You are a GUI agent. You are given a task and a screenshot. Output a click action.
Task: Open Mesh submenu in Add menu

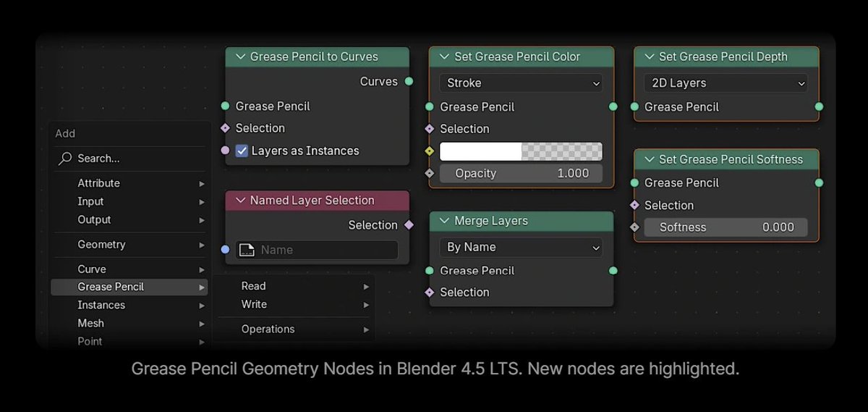click(129, 323)
